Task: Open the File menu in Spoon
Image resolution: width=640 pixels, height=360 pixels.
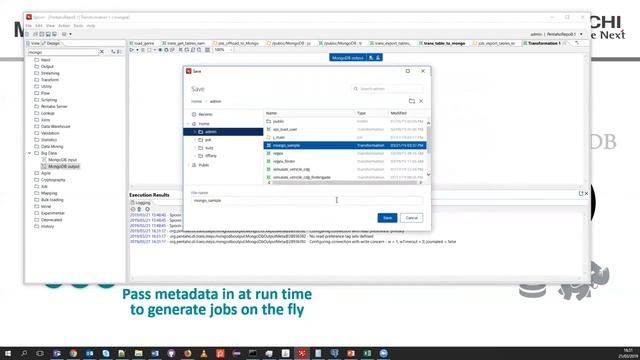Action: pos(29,26)
